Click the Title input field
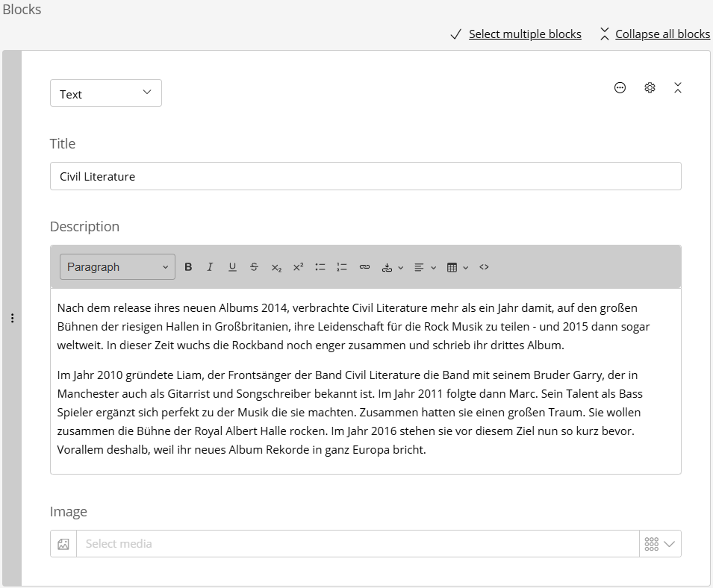The image size is (713, 588). point(365,176)
